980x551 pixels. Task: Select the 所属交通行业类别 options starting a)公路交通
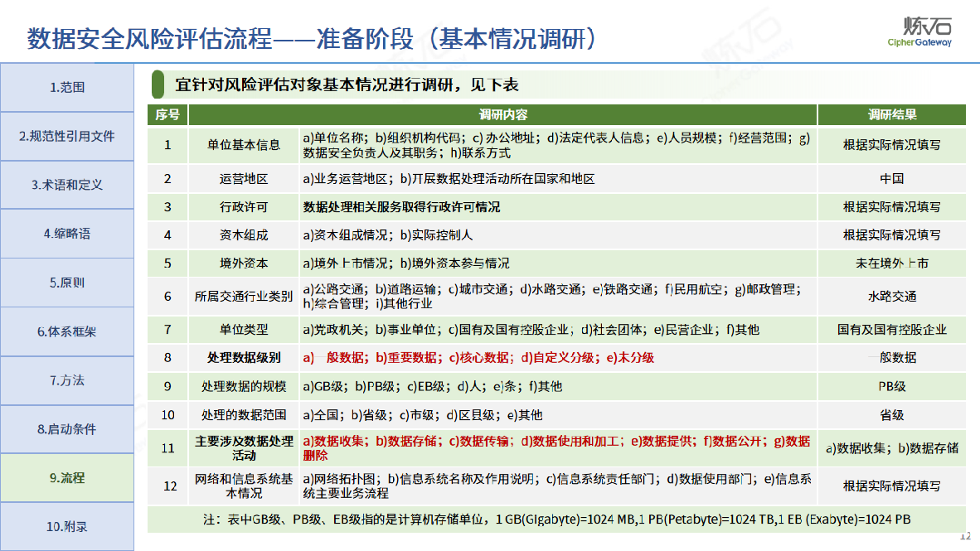pyautogui.click(x=558, y=296)
